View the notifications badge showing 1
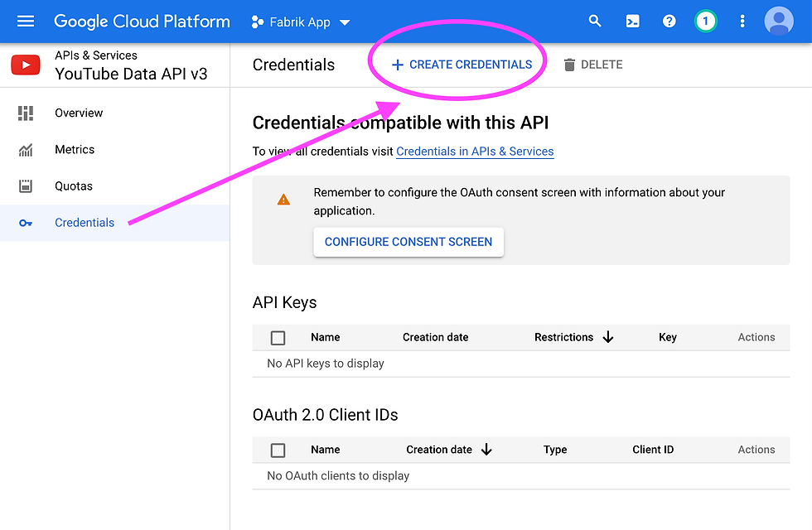 click(x=705, y=22)
